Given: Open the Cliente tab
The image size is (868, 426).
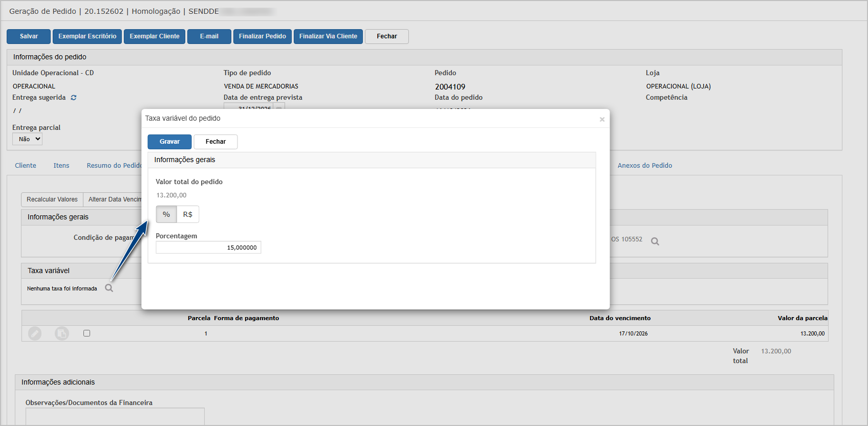Looking at the screenshot, I should pos(26,166).
